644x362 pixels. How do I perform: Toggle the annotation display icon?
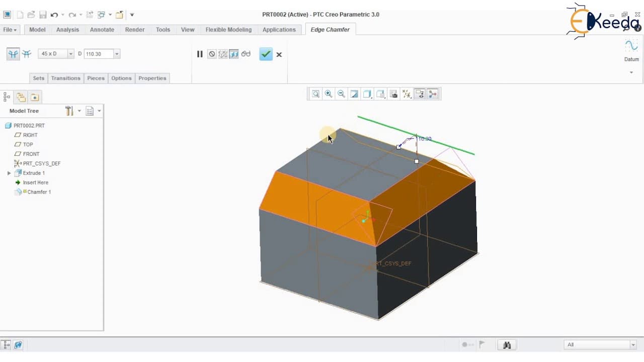(x=420, y=94)
